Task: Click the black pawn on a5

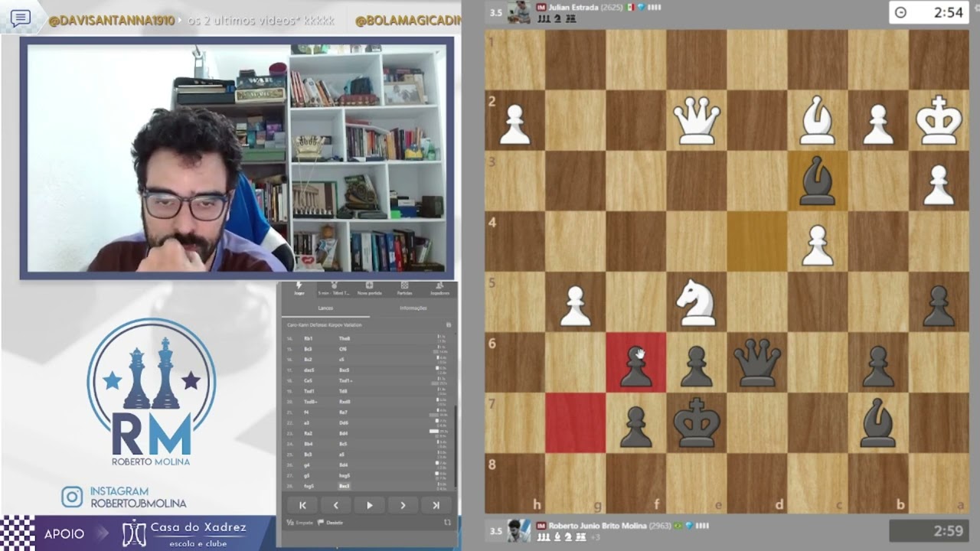Action: [939, 305]
